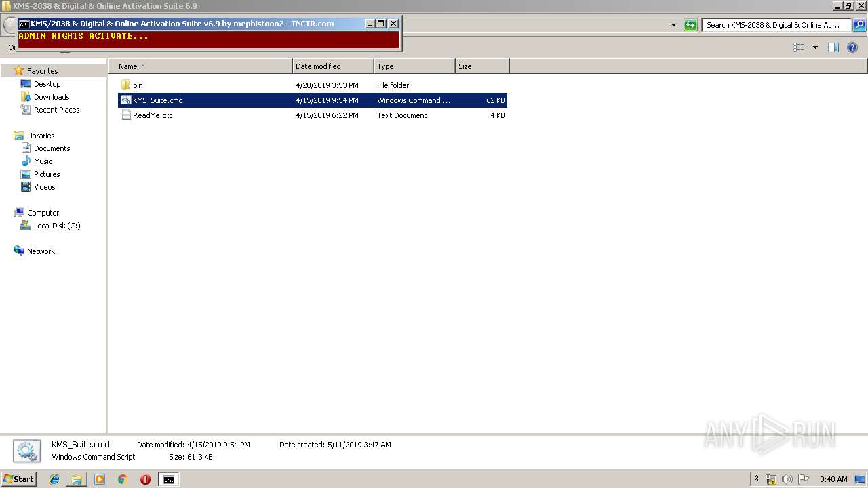
Task: Select the bin folder name
Action: point(138,85)
